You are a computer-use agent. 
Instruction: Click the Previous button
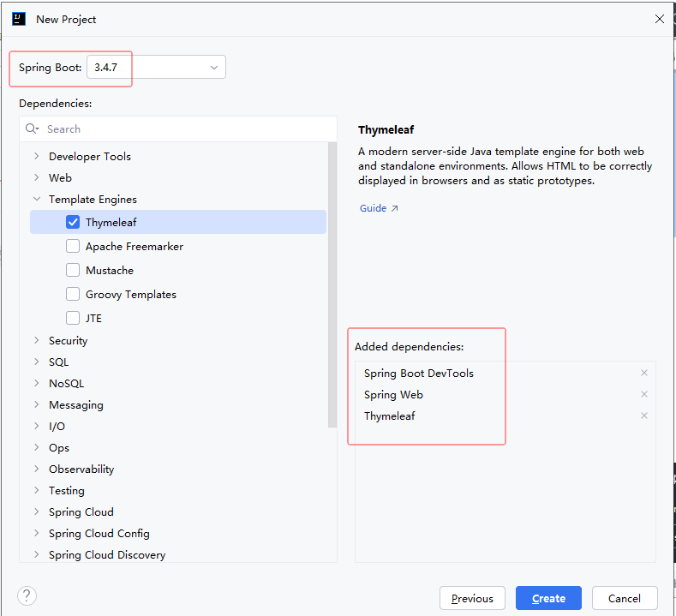tap(472, 598)
